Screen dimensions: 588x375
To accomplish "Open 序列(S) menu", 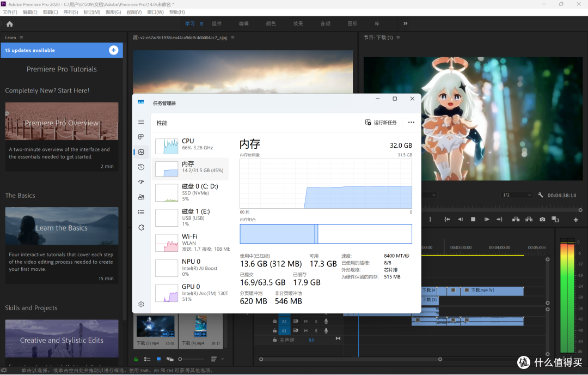I will (x=70, y=12).
